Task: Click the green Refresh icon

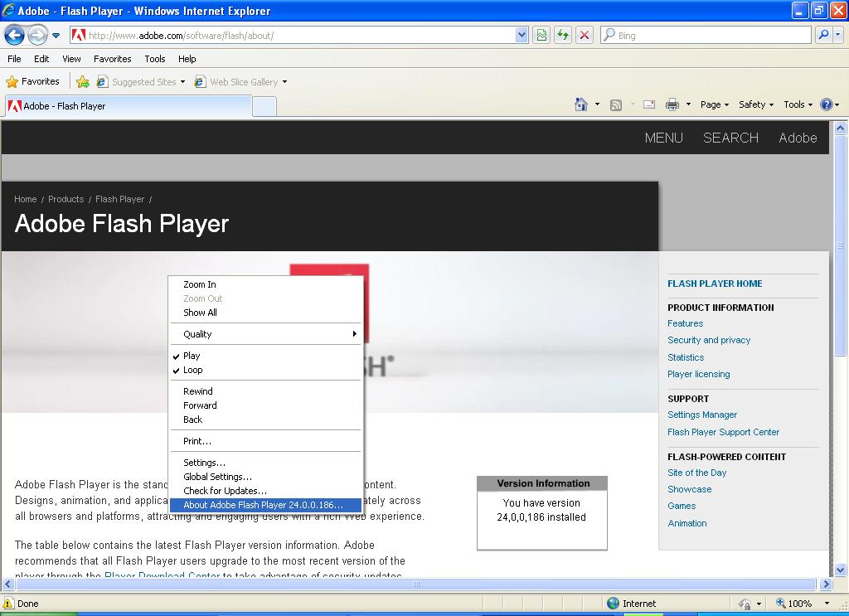Action: click(563, 36)
